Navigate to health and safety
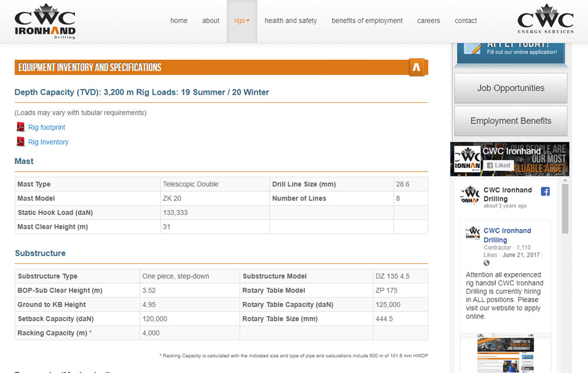This screenshot has height=373, width=588. pyautogui.click(x=290, y=21)
